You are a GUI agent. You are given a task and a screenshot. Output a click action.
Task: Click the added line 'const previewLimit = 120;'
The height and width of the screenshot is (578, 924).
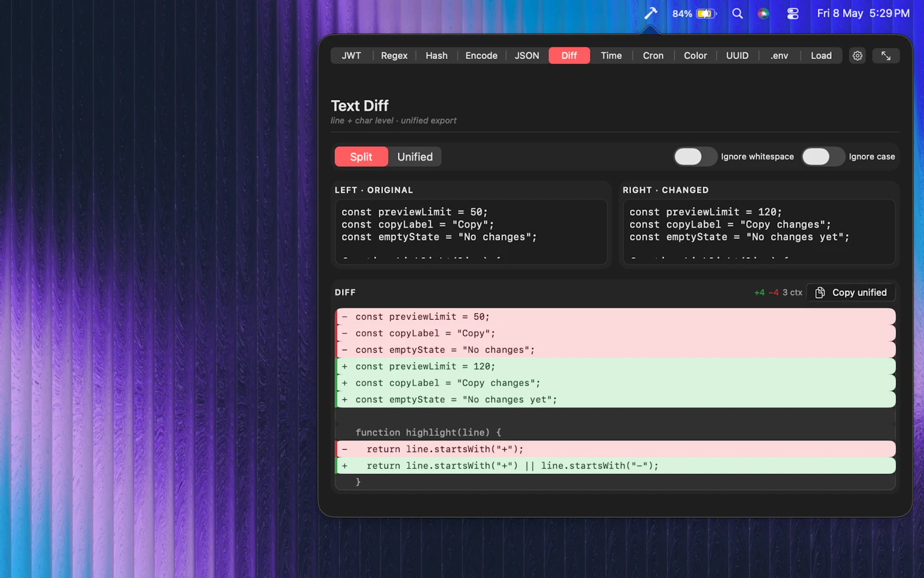point(616,366)
